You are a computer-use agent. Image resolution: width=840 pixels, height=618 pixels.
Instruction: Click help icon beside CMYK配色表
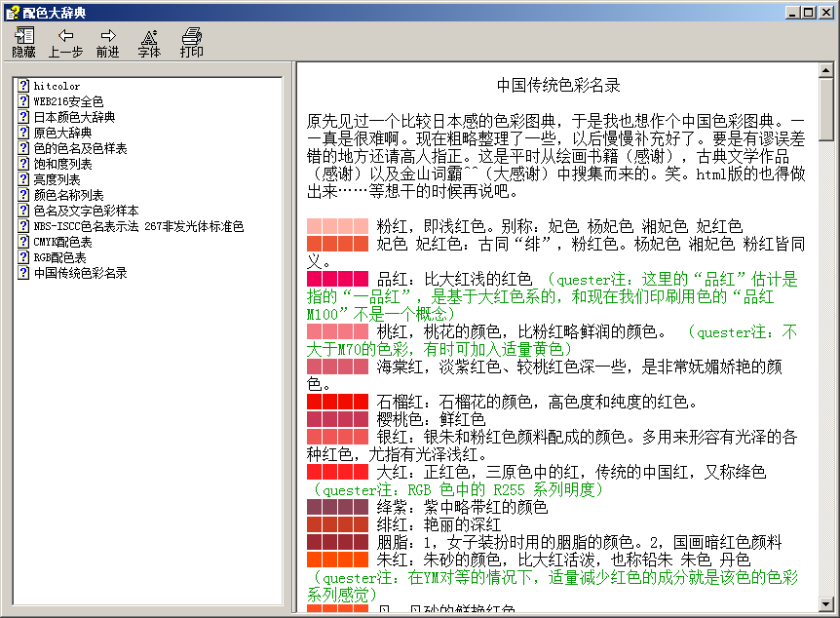[x=23, y=241]
